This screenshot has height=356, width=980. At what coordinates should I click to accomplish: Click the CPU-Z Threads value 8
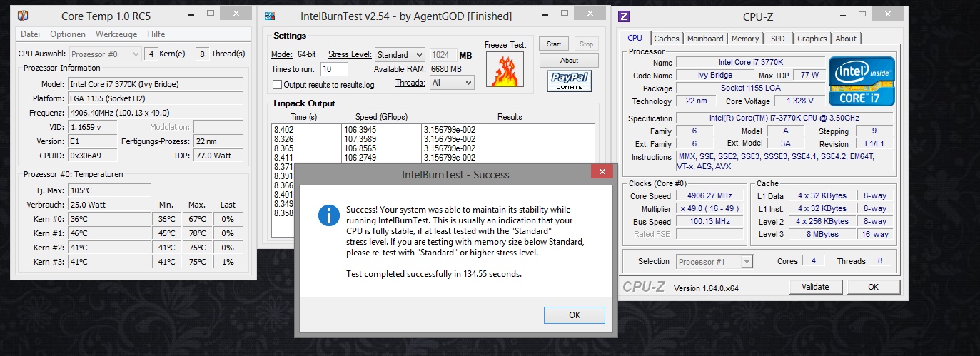(880, 261)
